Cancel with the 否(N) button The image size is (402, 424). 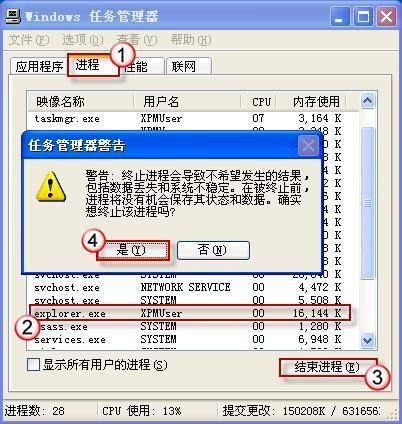point(213,250)
